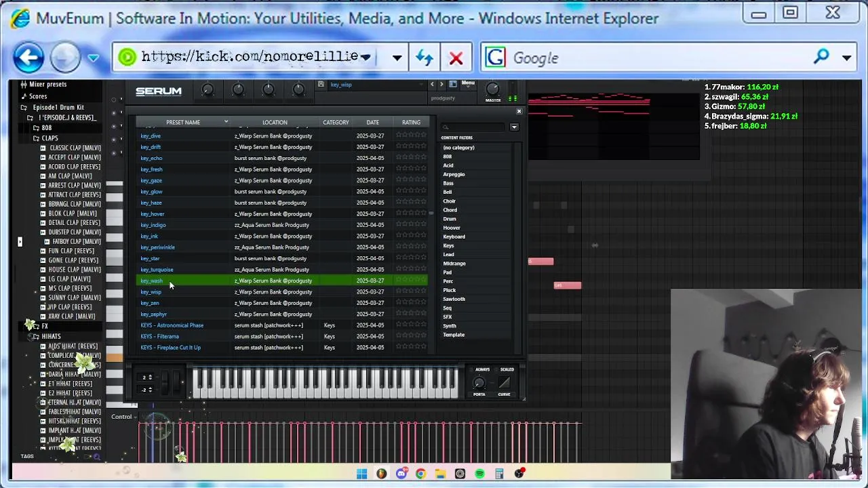The width and height of the screenshot is (868, 488).
Task: Open Windows Start menu
Action: point(361,474)
